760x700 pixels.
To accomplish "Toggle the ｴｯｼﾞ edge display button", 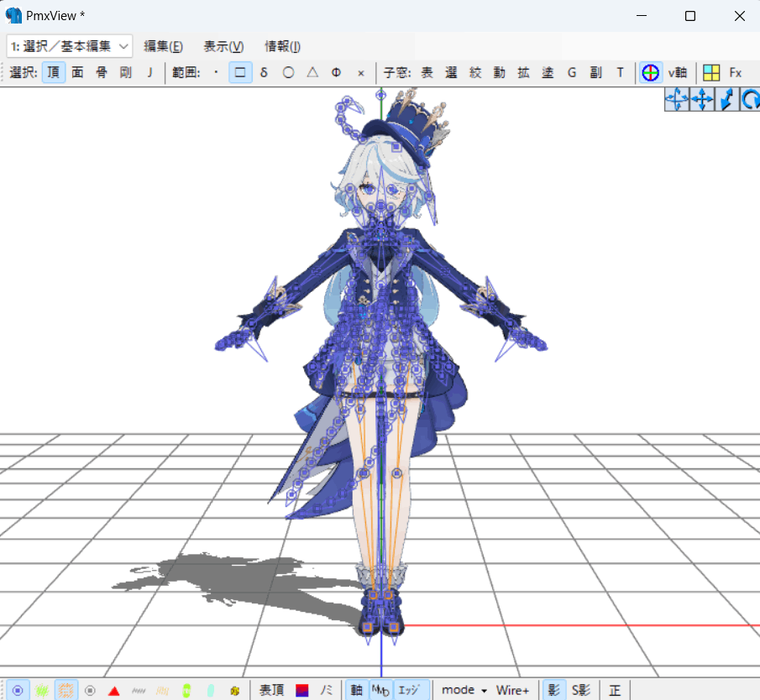I will [x=411, y=690].
